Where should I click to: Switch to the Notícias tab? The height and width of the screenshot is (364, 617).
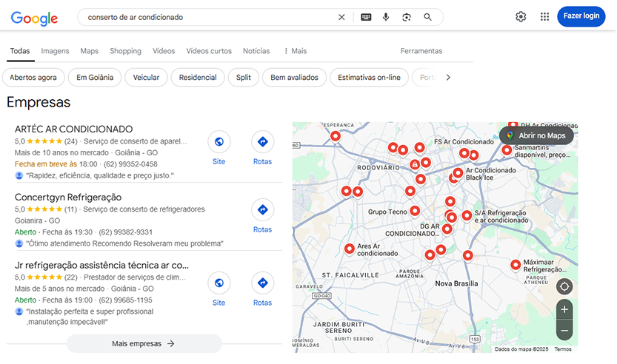coord(256,51)
